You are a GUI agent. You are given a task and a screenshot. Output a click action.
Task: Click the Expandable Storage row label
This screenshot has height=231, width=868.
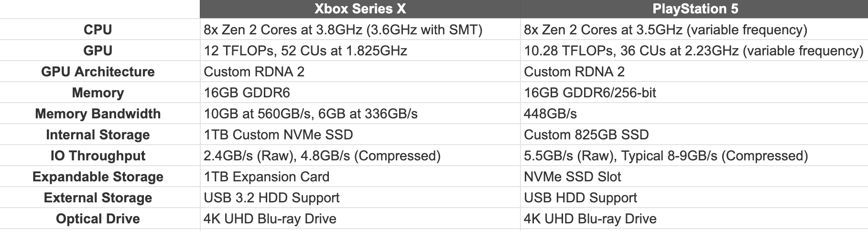tap(98, 177)
